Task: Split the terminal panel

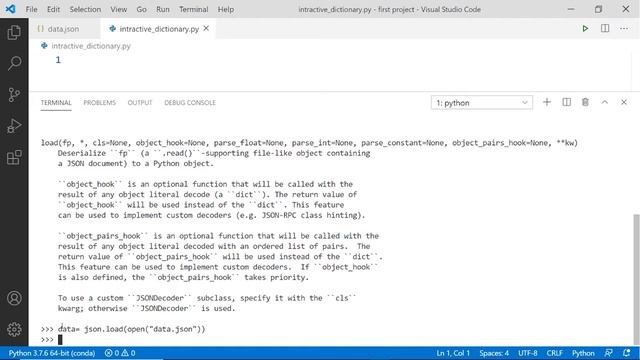Action: coord(567,102)
